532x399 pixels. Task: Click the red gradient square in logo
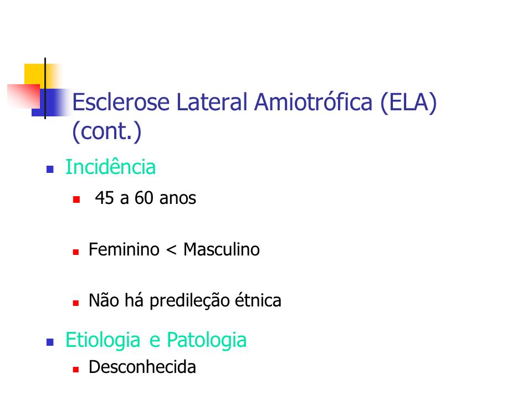click(x=24, y=96)
